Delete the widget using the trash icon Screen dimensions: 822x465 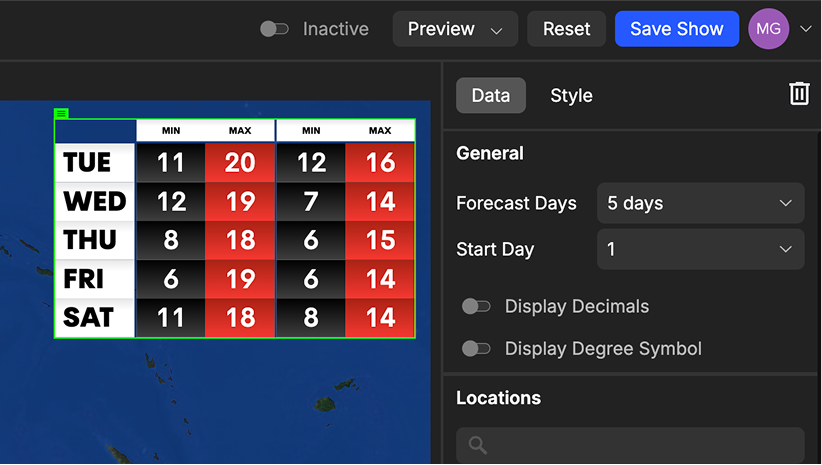[799, 94]
